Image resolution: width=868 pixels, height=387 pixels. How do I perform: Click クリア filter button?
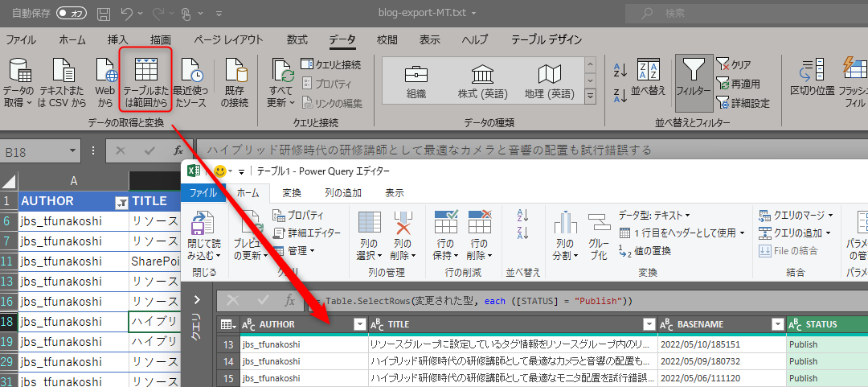(x=733, y=65)
